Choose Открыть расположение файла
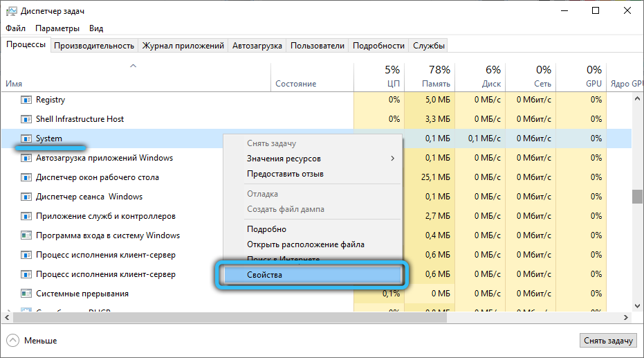This screenshot has height=358, width=644. coord(305,244)
